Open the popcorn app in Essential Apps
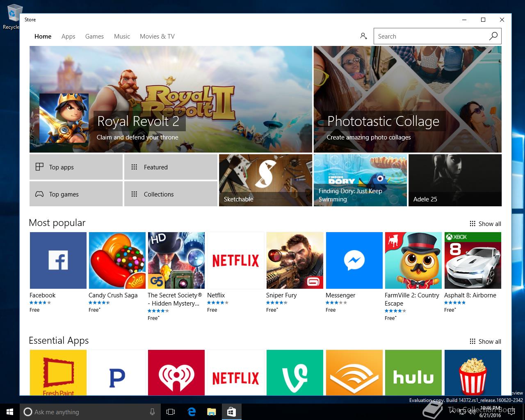Image resolution: width=525 pixels, height=420 pixels. (472, 372)
